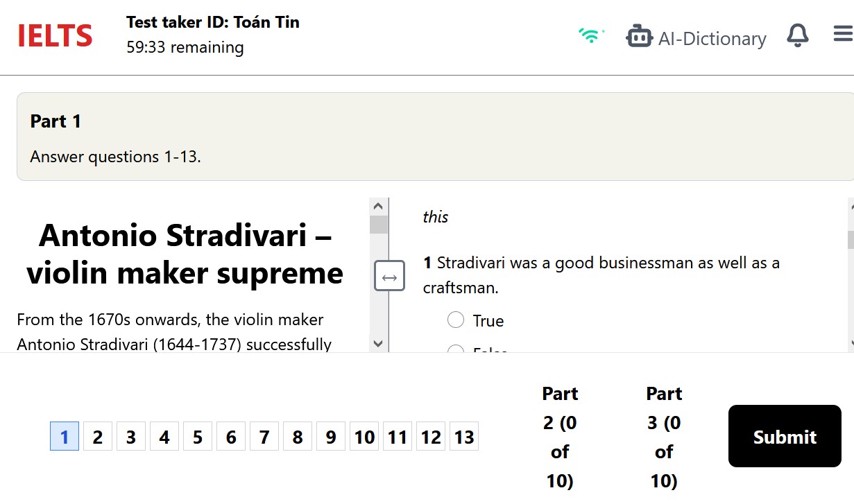The height and width of the screenshot is (504, 854).
Task: Click the notification bell icon
Action: click(798, 35)
